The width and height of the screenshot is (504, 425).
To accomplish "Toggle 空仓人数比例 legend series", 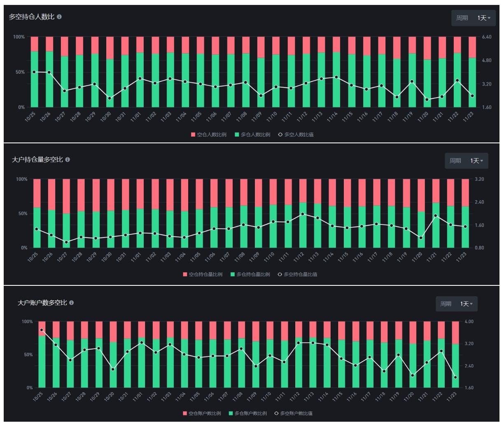I will point(208,135).
